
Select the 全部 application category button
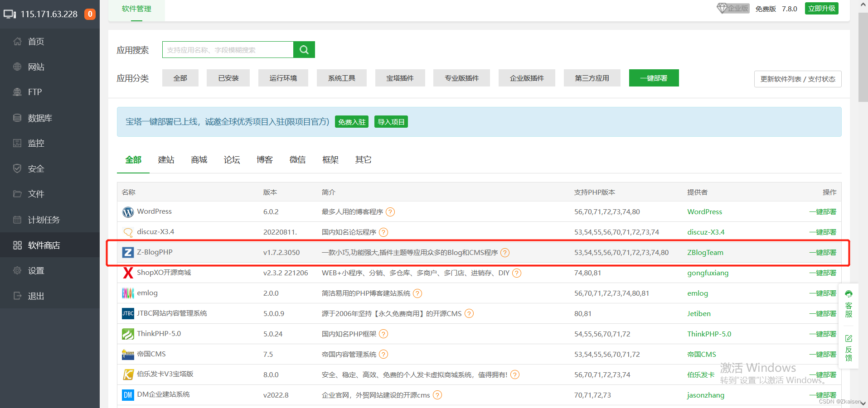tap(180, 78)
